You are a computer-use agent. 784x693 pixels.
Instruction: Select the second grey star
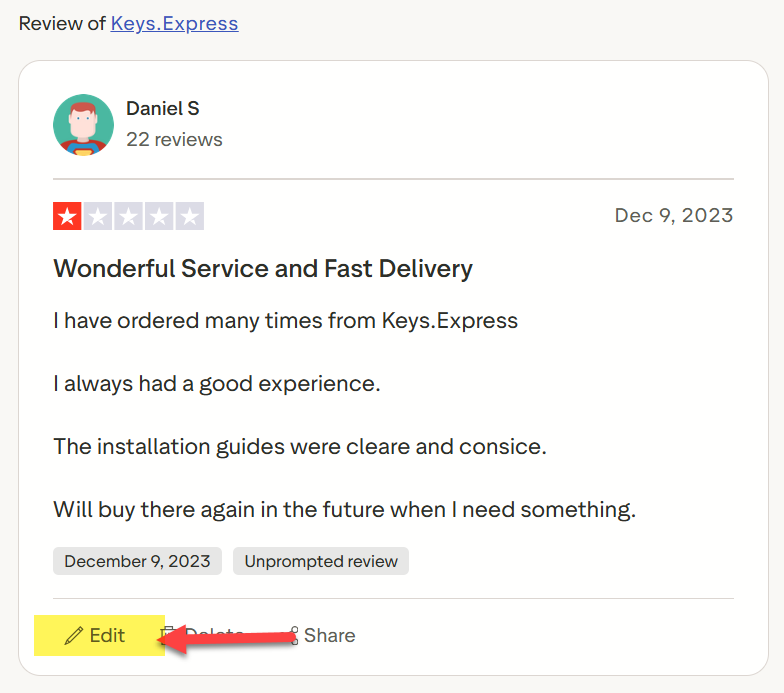(x=98, y=216)
